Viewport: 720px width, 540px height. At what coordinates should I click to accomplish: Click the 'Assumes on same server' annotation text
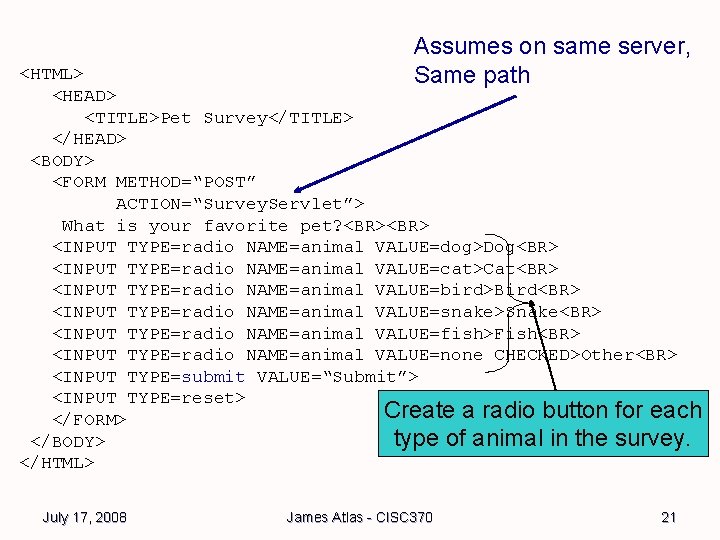point(552,61)
